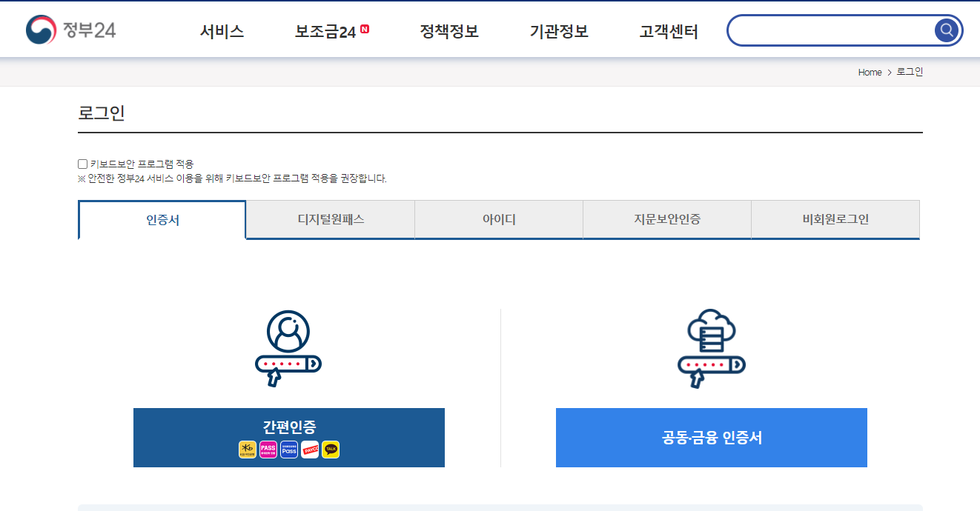Switch to the 비회원로그인 tab
980x511 pixels.
[835, 219]
